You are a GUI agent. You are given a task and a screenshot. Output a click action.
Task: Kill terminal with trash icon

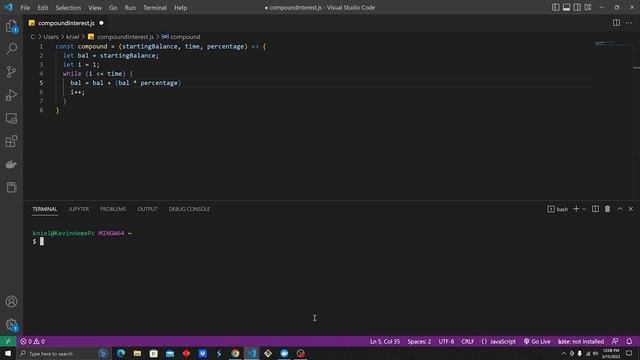(607, 209)
